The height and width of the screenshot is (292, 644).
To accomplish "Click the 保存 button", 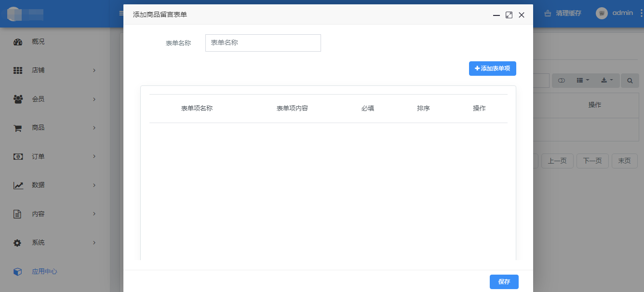I will pyautogui.click(x=504, y=282).
